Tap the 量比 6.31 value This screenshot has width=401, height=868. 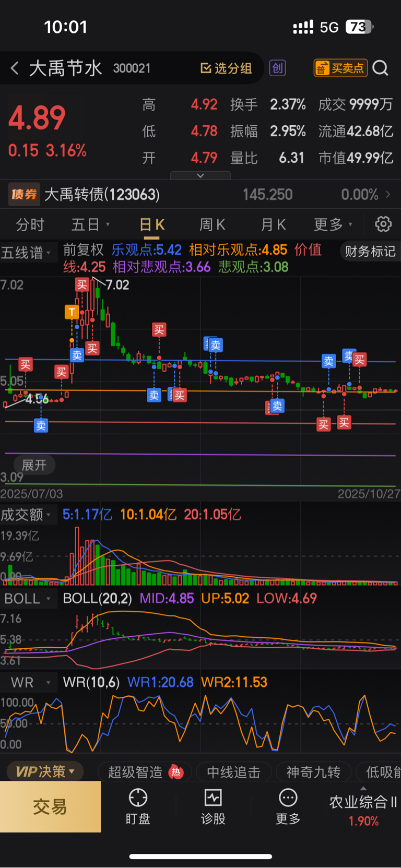pos(267,158)
